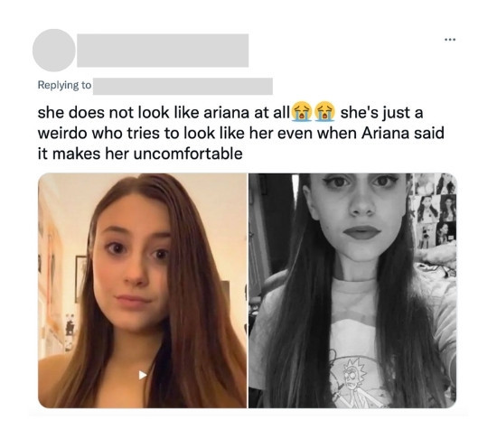Play the left video using the triangle icon

(143, 375)
